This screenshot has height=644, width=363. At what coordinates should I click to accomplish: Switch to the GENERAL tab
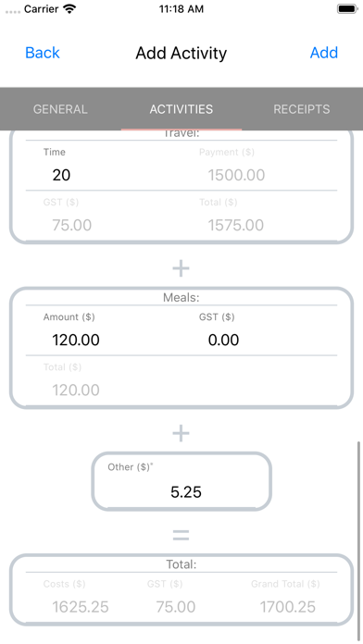(60, 109)
